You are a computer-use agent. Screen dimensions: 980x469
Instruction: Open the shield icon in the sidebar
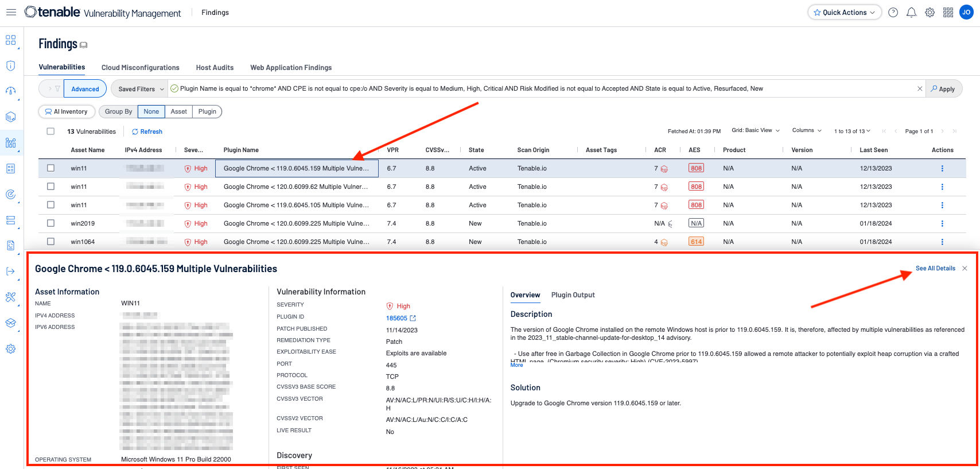10,65
